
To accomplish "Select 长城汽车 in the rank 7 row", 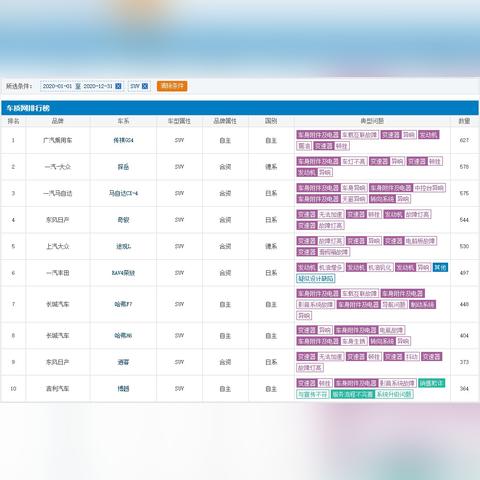I will (58, 304).
